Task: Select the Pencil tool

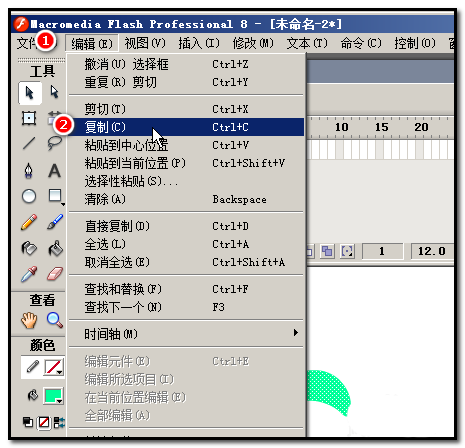Action: pos(29,222)
